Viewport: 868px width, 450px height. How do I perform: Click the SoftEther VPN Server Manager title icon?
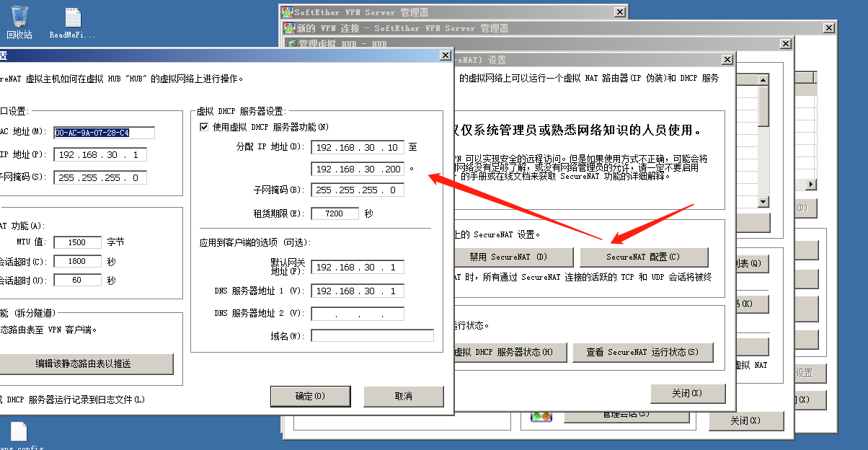288,12
